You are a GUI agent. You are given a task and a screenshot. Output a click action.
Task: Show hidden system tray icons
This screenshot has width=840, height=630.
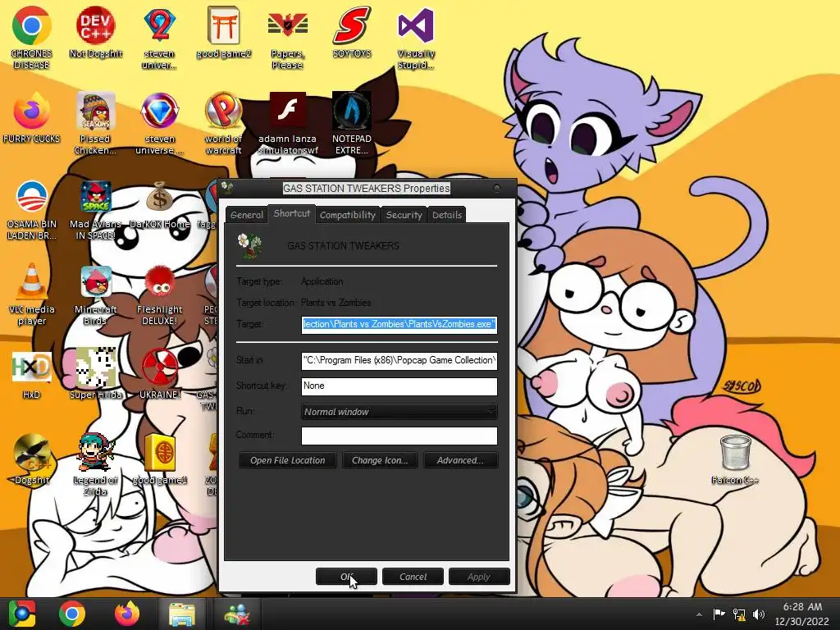[699, 614]
